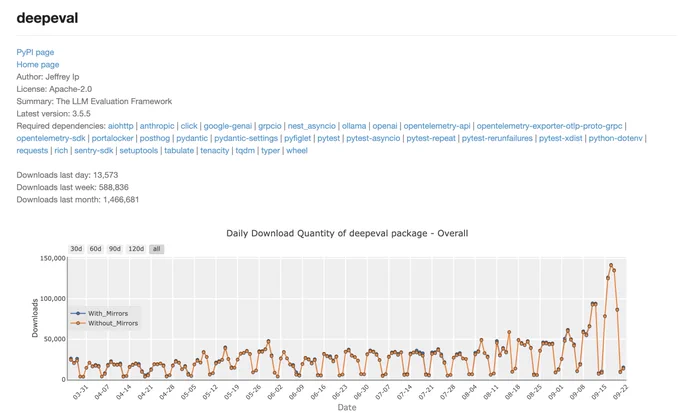Open the rich dependency link

(61, 150)
